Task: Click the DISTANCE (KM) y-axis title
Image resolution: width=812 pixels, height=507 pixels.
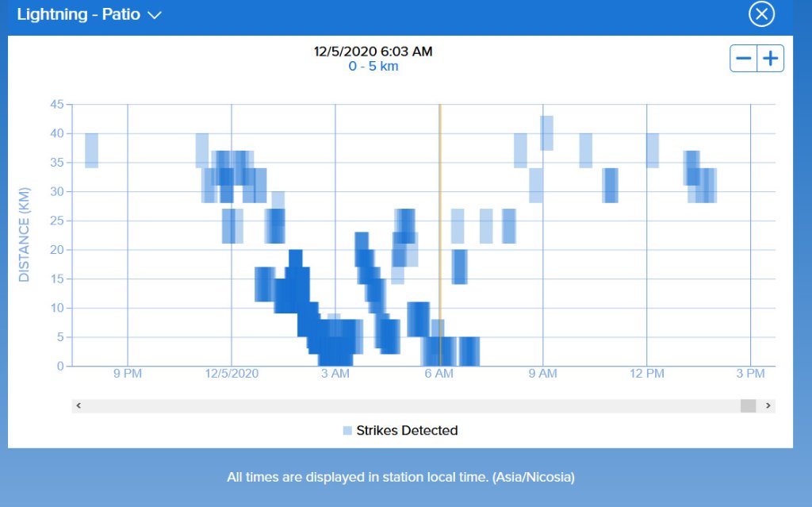Action: pyautogui.click(x=24, y=235)
